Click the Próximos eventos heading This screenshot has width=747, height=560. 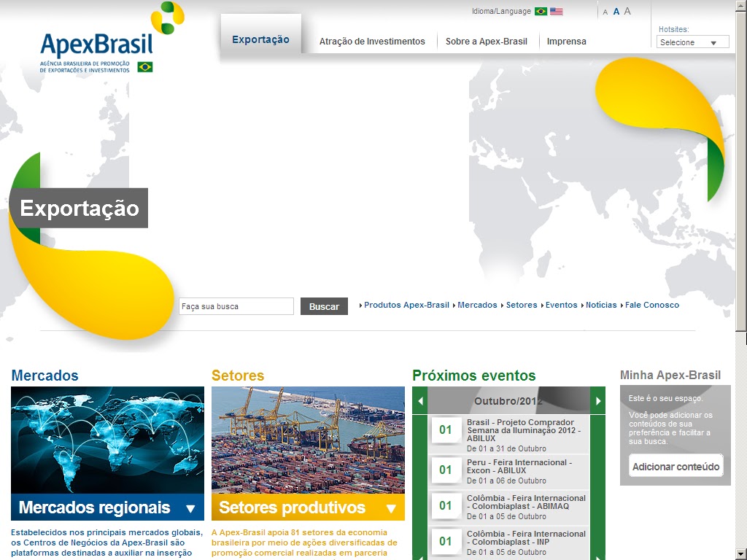(474, 376)
